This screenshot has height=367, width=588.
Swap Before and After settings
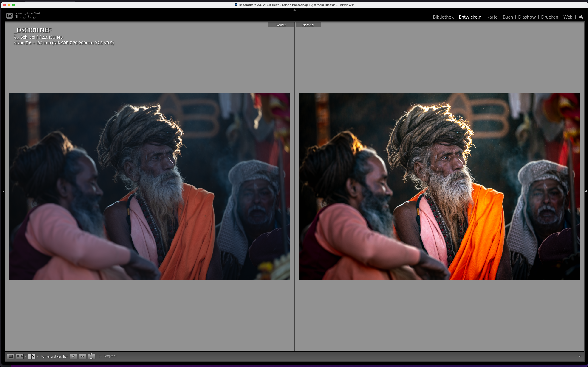(x=91, y=356)
